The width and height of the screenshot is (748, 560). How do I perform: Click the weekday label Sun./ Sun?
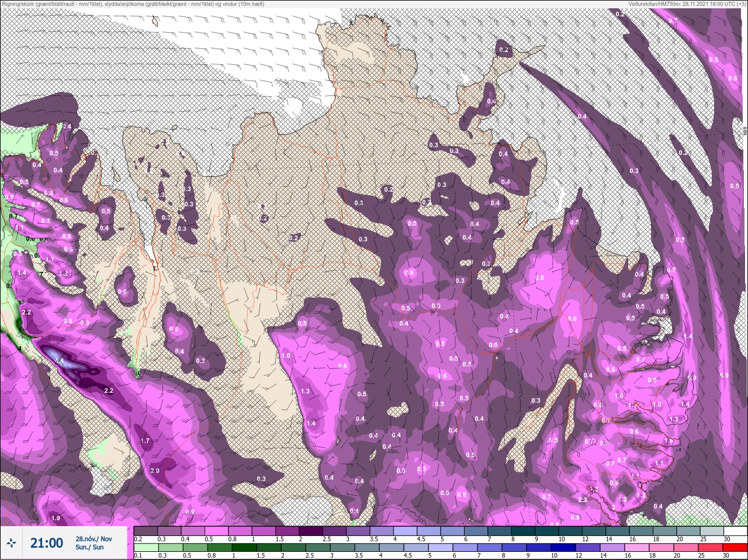tap(89, 548)
